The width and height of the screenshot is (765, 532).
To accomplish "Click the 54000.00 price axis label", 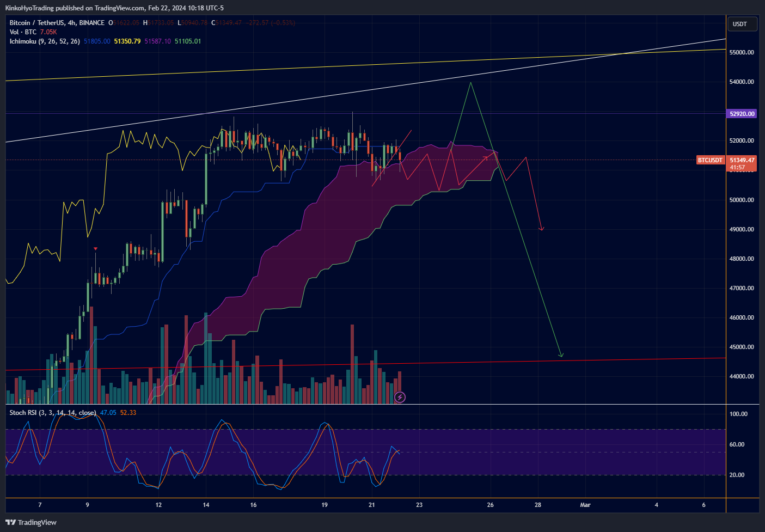I will coord(742,82).
